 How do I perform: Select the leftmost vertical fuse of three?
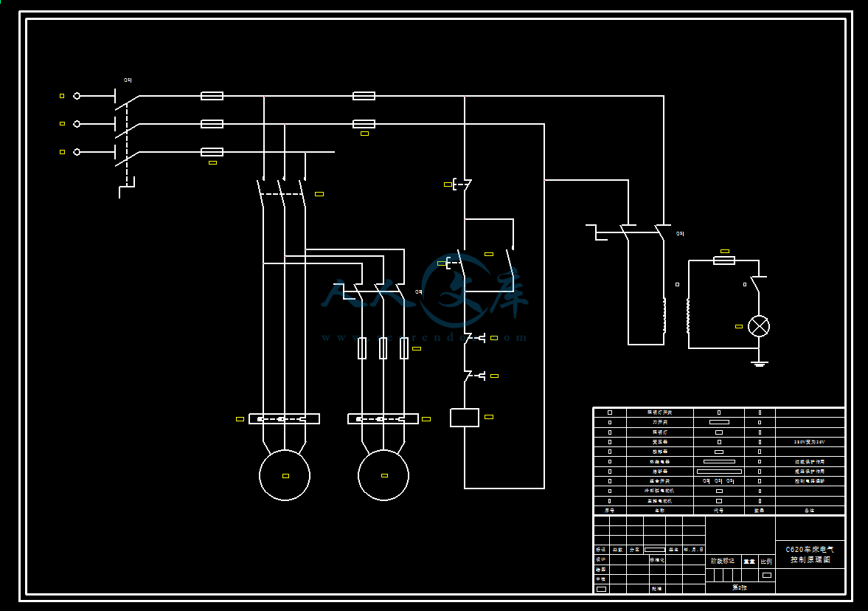(x=362, y=348)
